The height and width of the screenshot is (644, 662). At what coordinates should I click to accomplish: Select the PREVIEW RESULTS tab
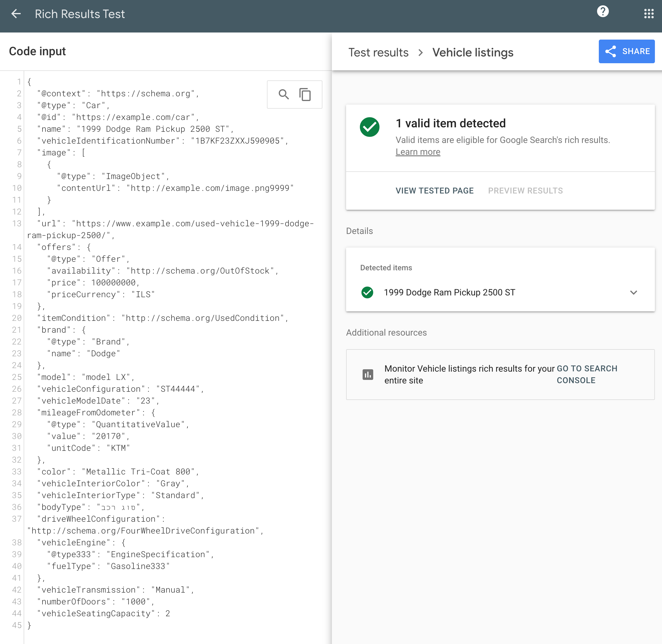(525, 191)
